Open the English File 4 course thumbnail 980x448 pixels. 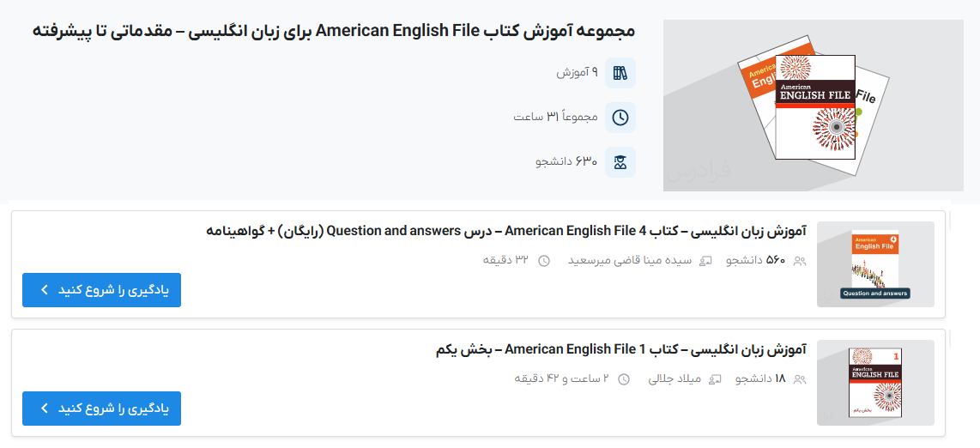[x=875, y=264]
